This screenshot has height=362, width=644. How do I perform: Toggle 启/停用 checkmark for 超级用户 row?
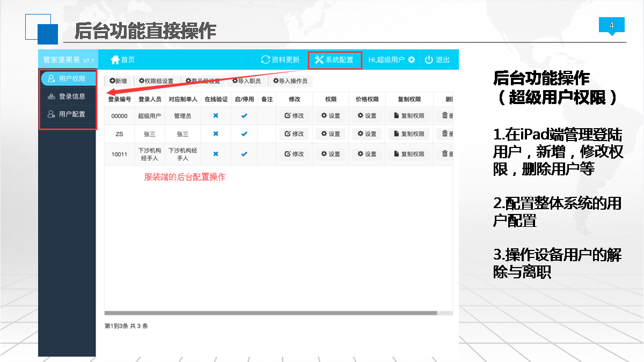244,116
